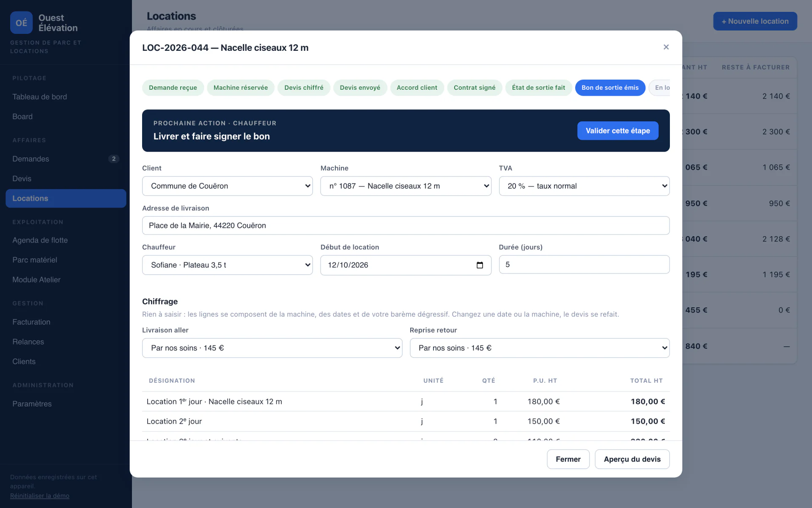Change the Chauffeur selection
The width and height of the screenshot is (812, 508).
pyautogui.click(x=228, y=265)
